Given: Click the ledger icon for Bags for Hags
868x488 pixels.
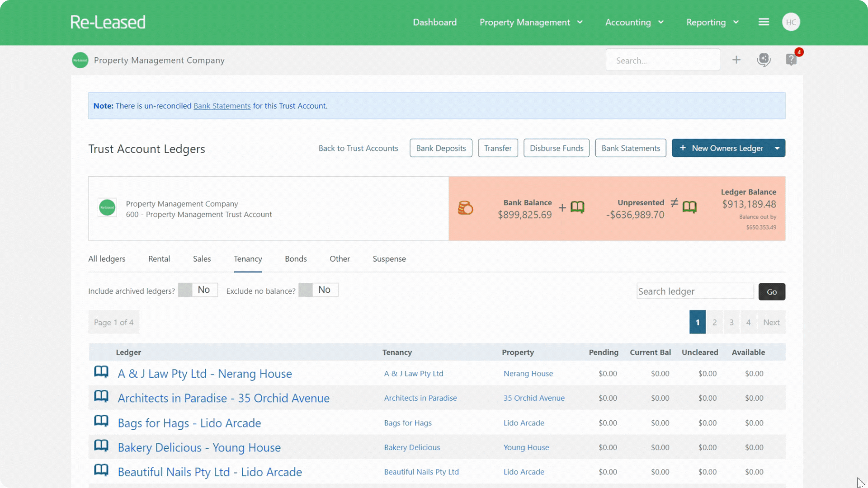Looking at the screenshot, I should 101,421.
